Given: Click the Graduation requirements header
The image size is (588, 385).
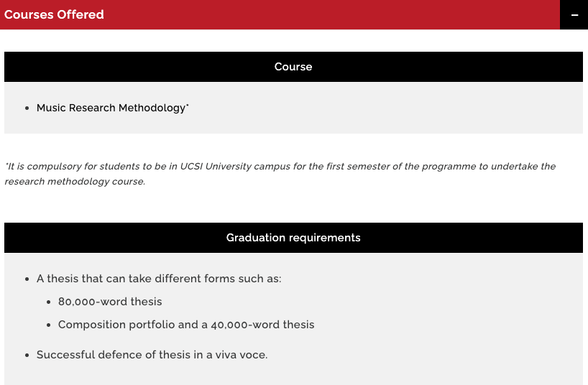Looking at the screenshot, I should pyautogui.click(x=293, y=238).
